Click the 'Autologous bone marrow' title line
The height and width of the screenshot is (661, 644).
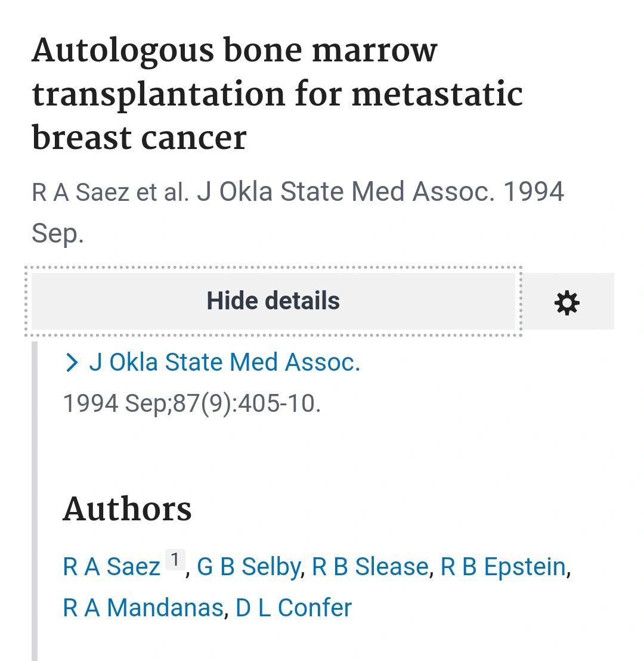234,51
